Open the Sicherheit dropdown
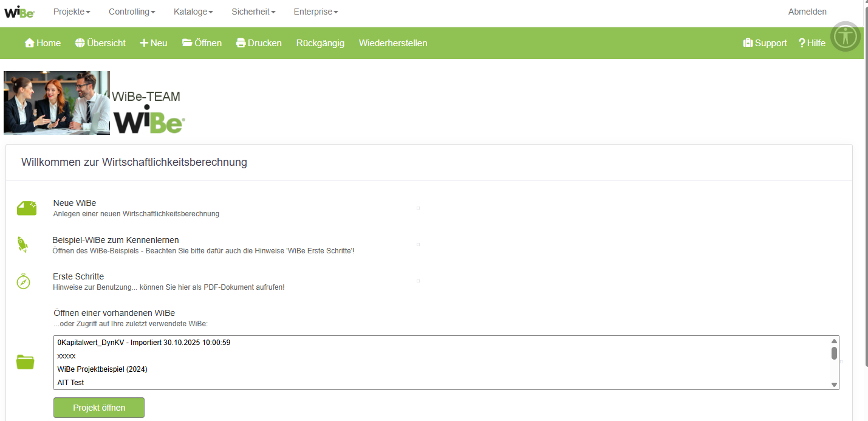 pos(253,12)
